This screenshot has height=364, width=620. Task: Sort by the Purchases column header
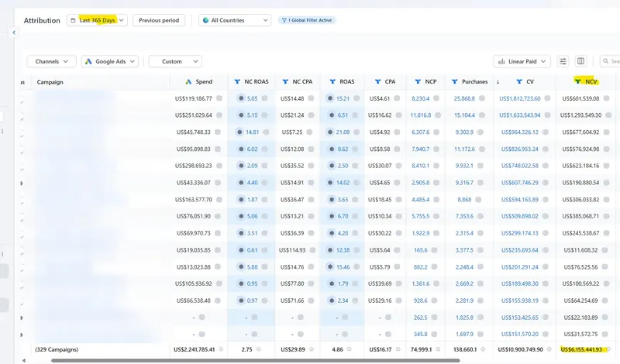click(474, 82)
